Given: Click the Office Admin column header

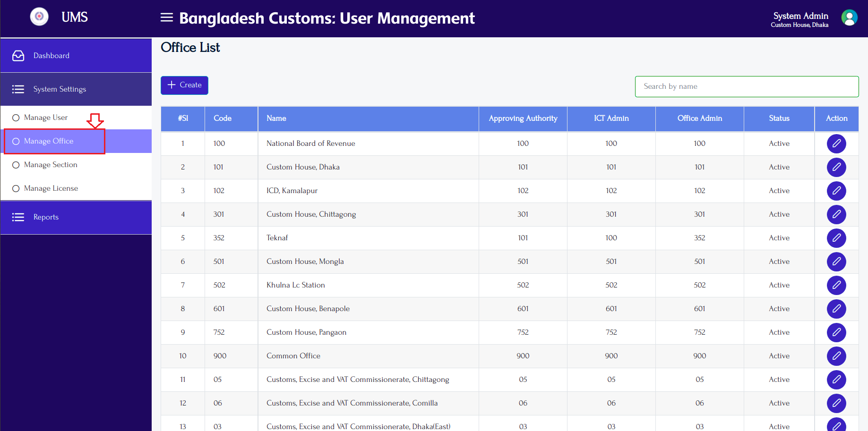Looking at the screenshot, I should point(700,118).
